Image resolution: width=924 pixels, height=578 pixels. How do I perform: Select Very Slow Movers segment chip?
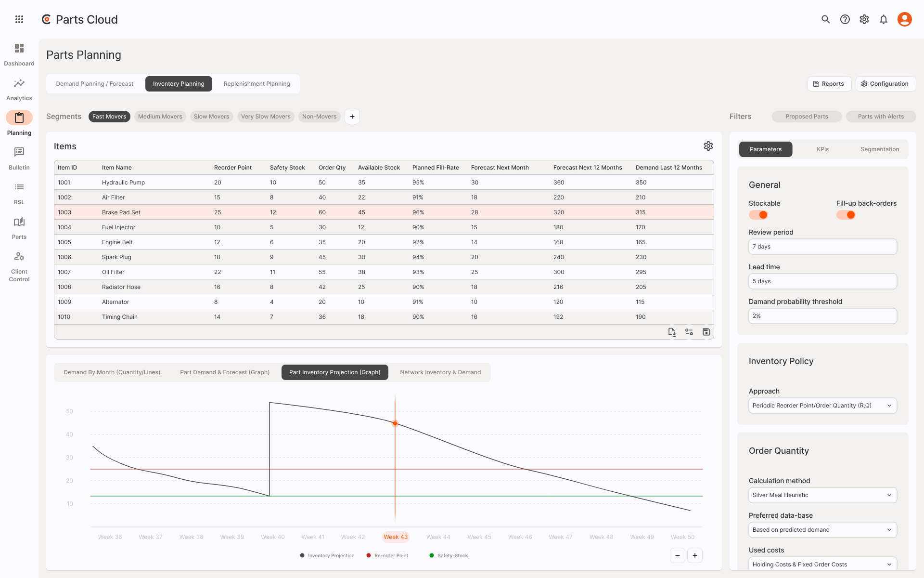(266, 117)
